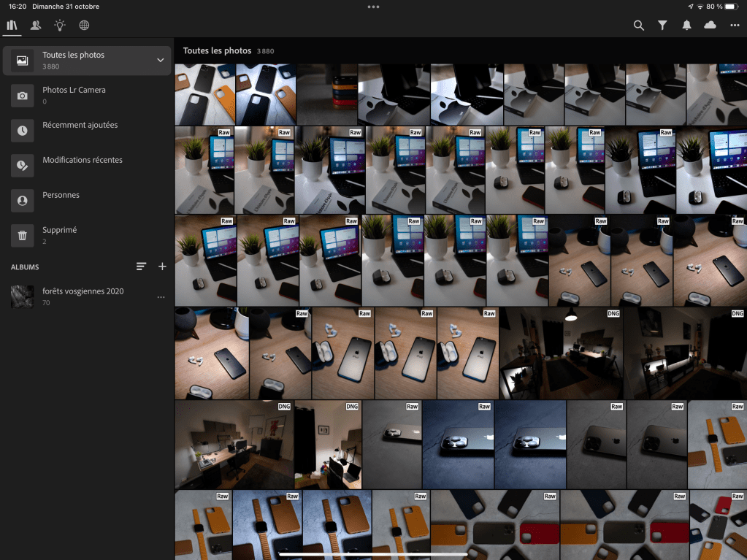The width and height of the screenshot is (747, 560).
Task: Open the notifications bell icon
Action: click(686, 26)
